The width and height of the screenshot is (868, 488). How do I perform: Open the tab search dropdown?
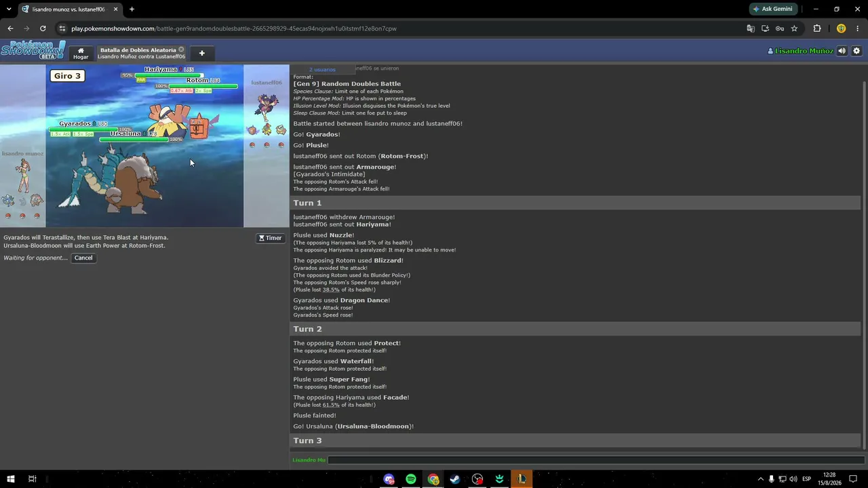click(9, 9)
